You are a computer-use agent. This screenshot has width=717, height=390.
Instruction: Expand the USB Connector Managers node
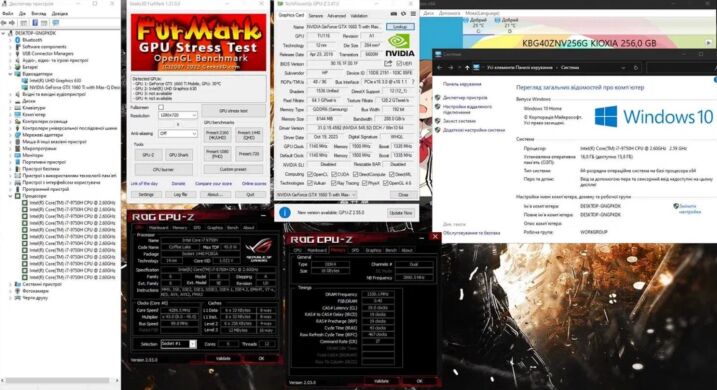click(10, 53)
